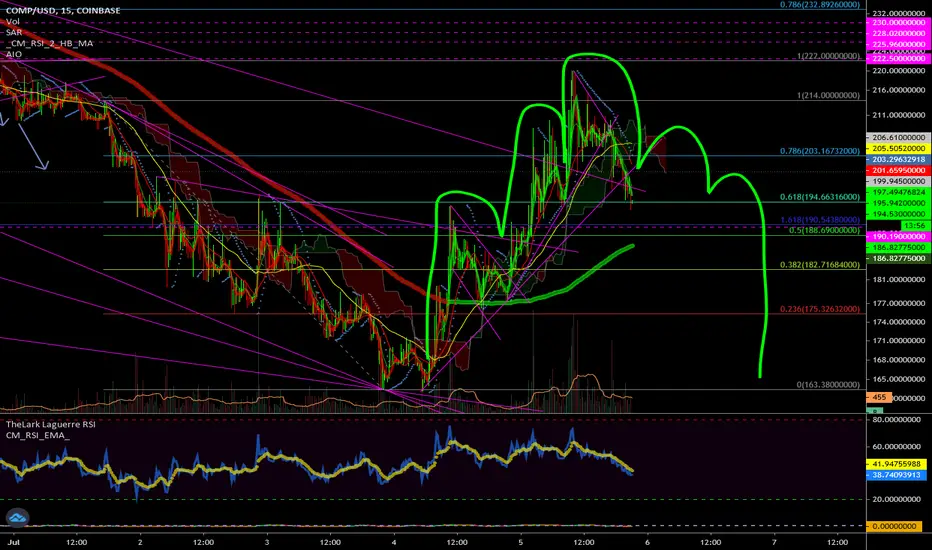The width and height of the screenshot is (932, 550).
Task: Click the 0.236(175.32632000) Fibonacci label
Action: coord(820,309)
